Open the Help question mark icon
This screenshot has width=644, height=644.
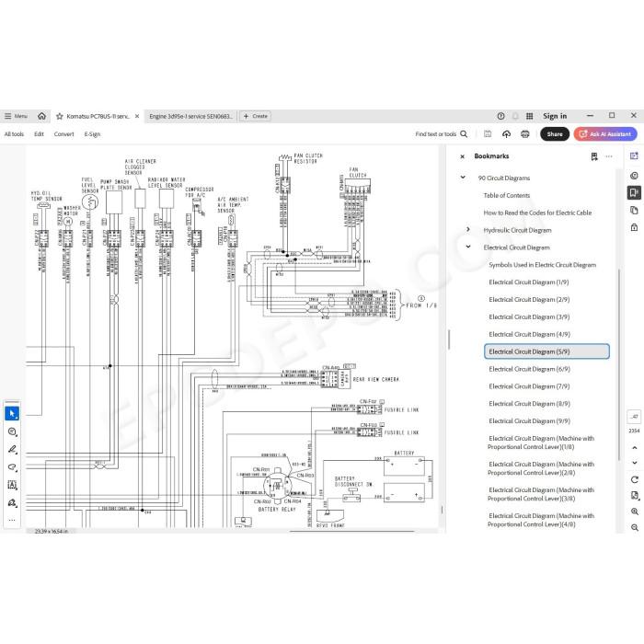tap(500, 116)
